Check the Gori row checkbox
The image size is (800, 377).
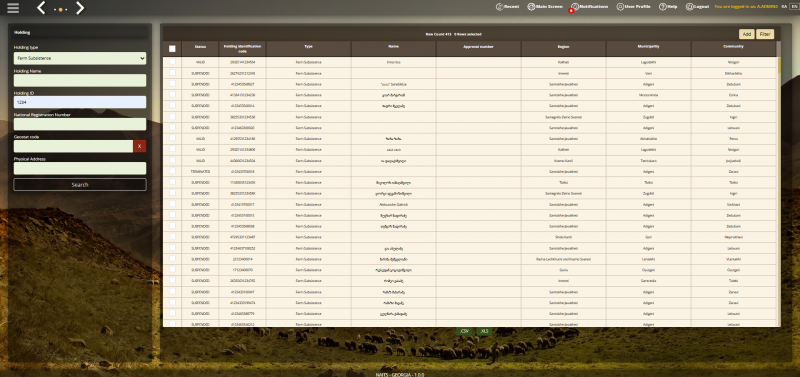(x=172, y=237)
